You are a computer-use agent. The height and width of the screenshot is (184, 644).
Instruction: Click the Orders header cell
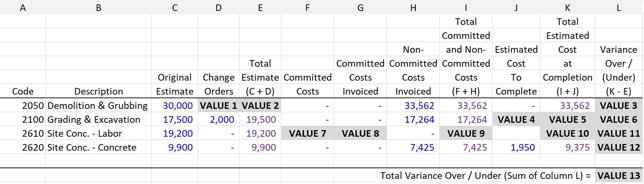point(219,91)
